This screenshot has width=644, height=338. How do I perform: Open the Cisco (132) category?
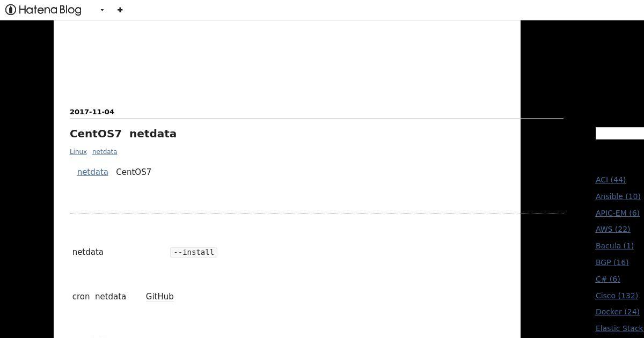(617, 296)
